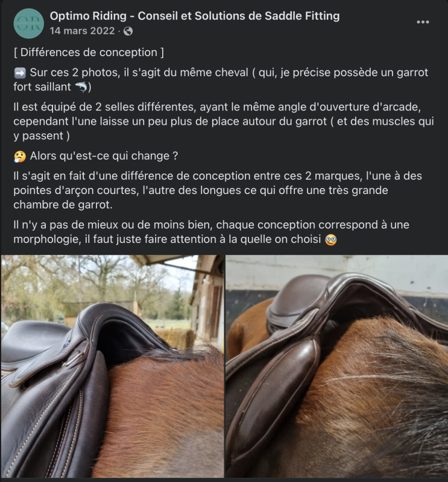Click the paragraph starting 'Il est équipé'
The width and height of the screenshot is (448, 482).
point(224,121)
